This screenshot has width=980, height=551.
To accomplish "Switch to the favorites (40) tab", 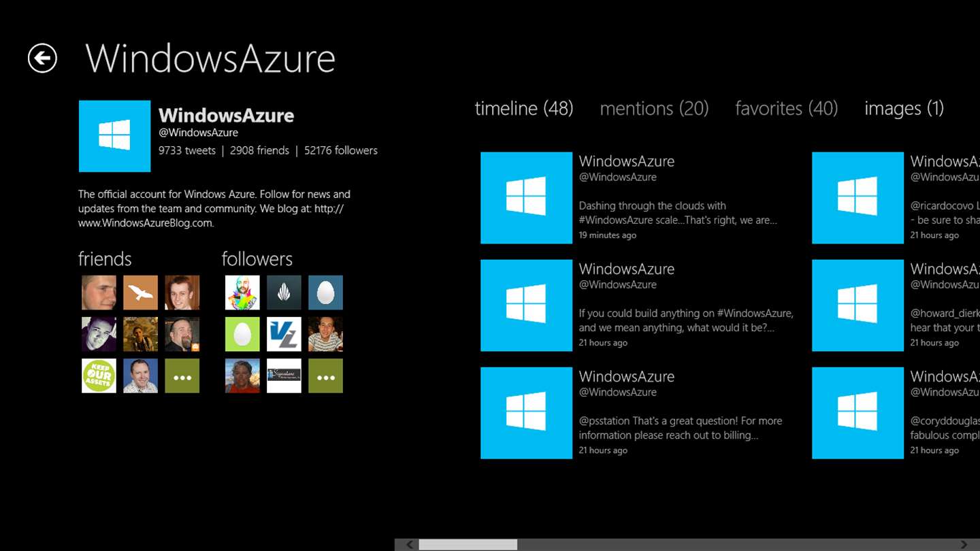I will coord(786,108).
